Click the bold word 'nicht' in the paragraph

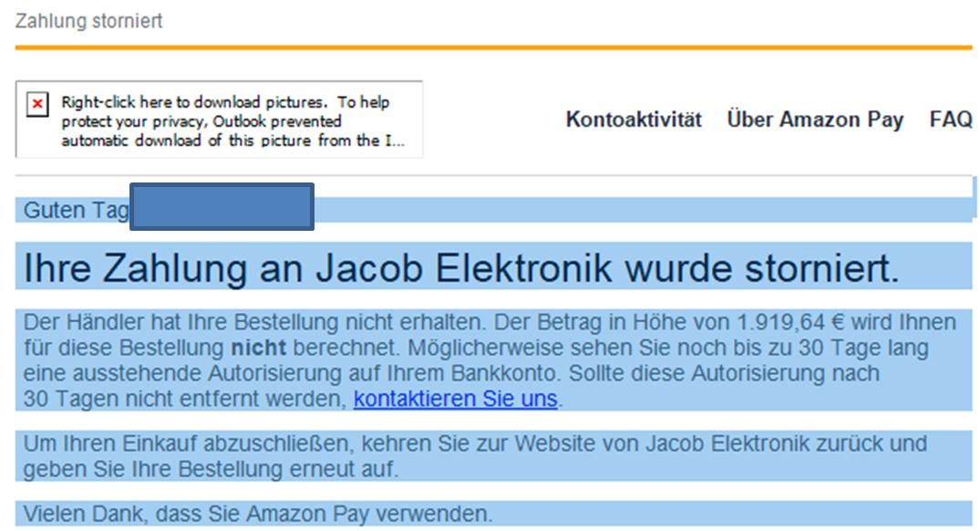pos(259,348)
